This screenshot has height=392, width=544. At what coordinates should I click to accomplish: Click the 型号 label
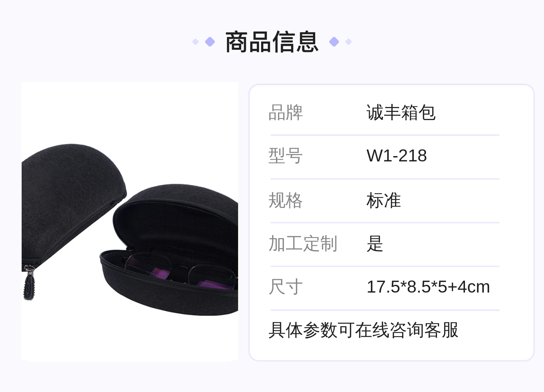tap(285, 156)
